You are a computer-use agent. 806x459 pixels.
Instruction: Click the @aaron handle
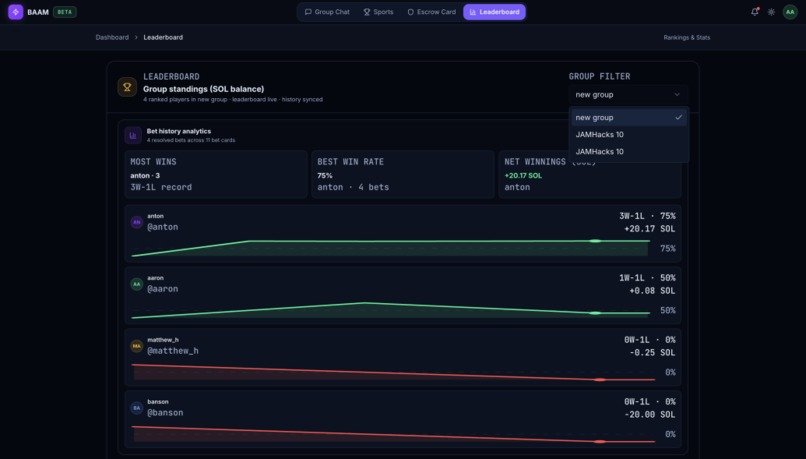162,289
